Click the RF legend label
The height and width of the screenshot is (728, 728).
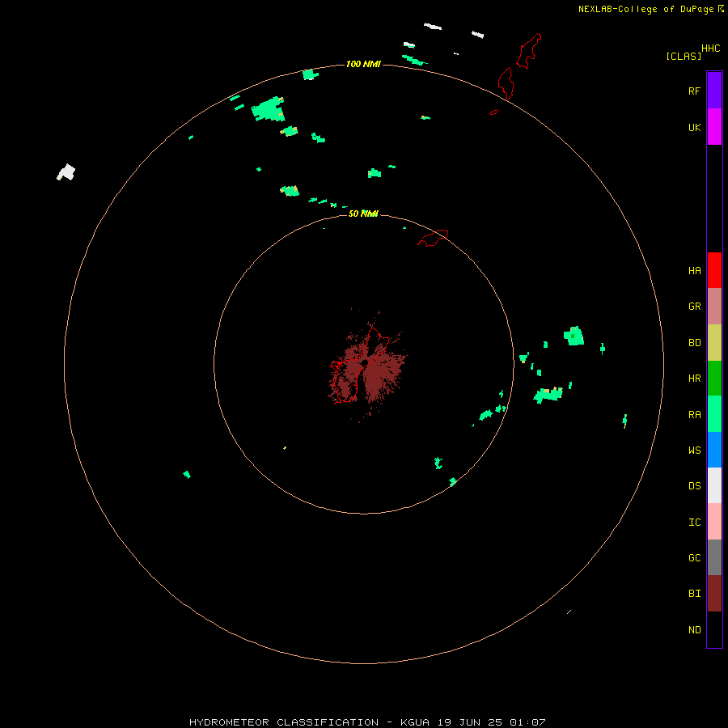coord(694,91)
